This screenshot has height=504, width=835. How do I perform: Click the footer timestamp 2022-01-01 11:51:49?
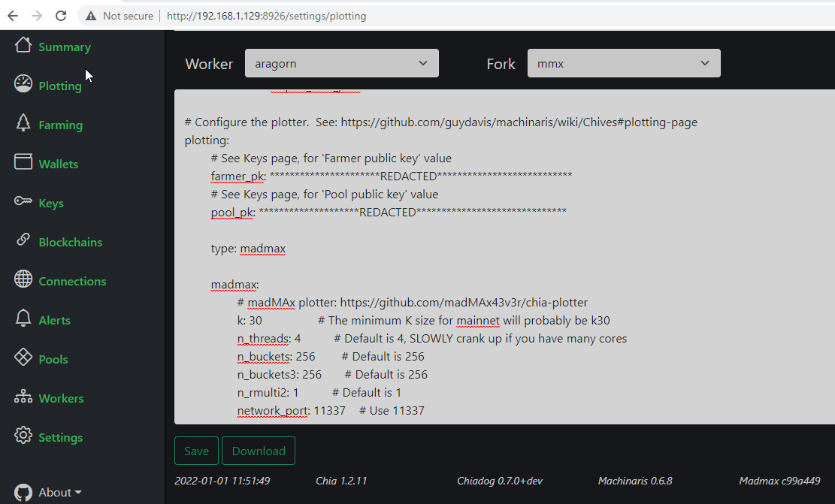pyautogui.click(x=222, y=481)
